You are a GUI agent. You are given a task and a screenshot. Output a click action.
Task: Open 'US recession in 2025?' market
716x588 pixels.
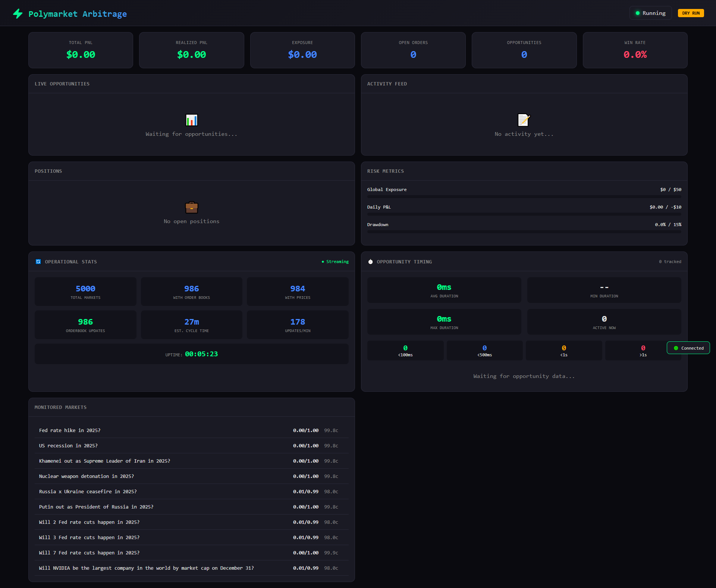[192, 445]
